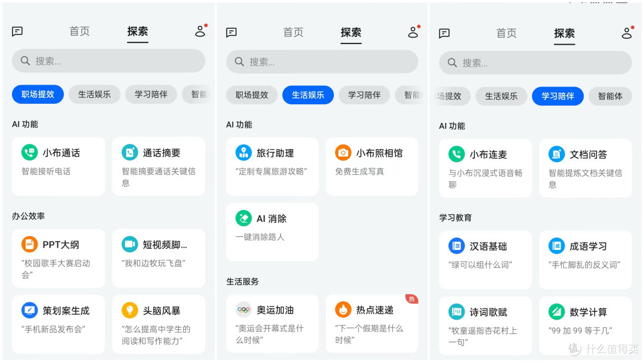Open chat history icon in middle screen
Image resolution: width=644 pixels, height=362 pixels.
pyautogui.click(x=231, y=32)
